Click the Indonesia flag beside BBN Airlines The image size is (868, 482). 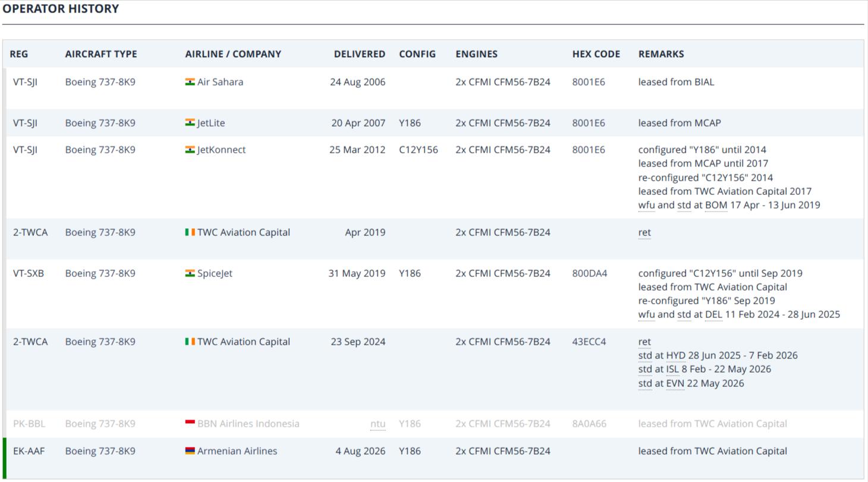coord(190,424)
